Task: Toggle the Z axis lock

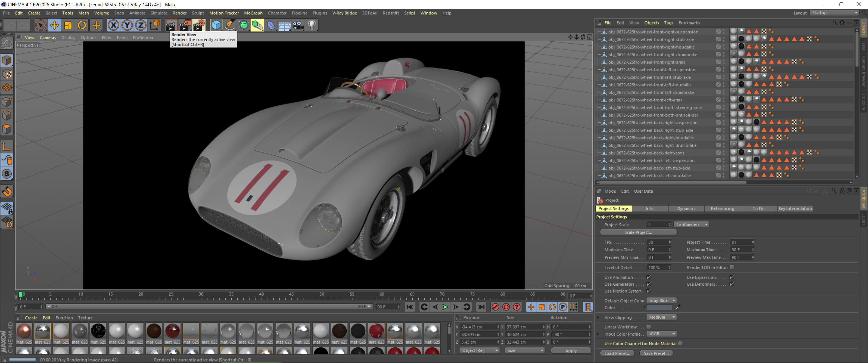Action: (141, 25)
